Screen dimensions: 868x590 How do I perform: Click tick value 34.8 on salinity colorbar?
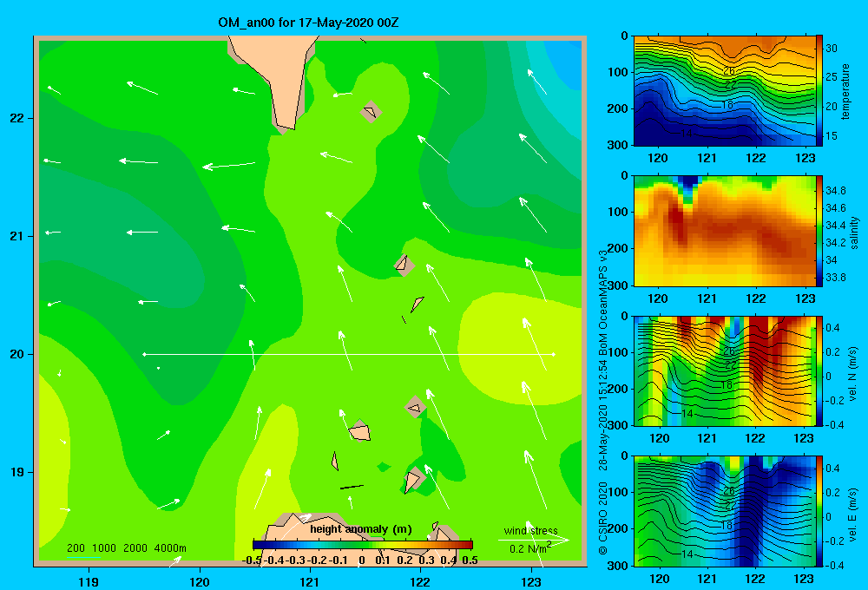tap(836, 190)
